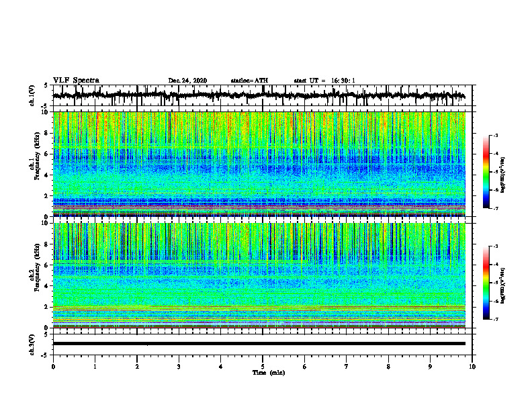Click the "1" tick on the time axis
The image size is (532, 411).
pyautogui.click(x=95, y=367)
